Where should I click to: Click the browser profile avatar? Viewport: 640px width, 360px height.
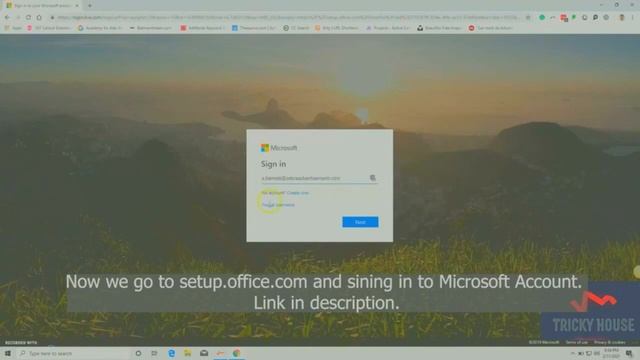pos(622,18)
